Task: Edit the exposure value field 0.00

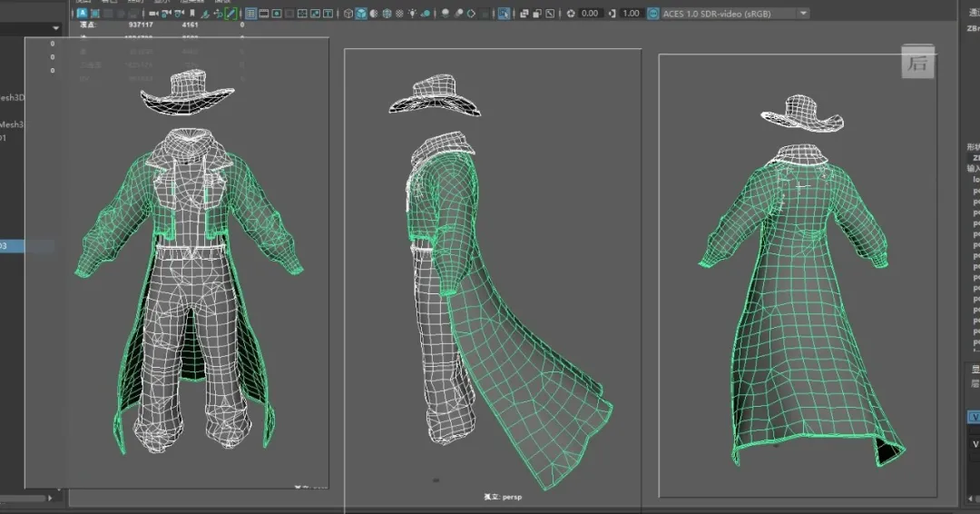Action: pos(590,13)
